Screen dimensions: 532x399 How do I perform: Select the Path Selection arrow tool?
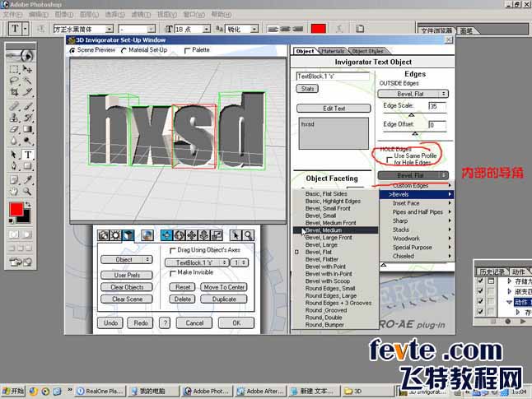tap(13, 155)
